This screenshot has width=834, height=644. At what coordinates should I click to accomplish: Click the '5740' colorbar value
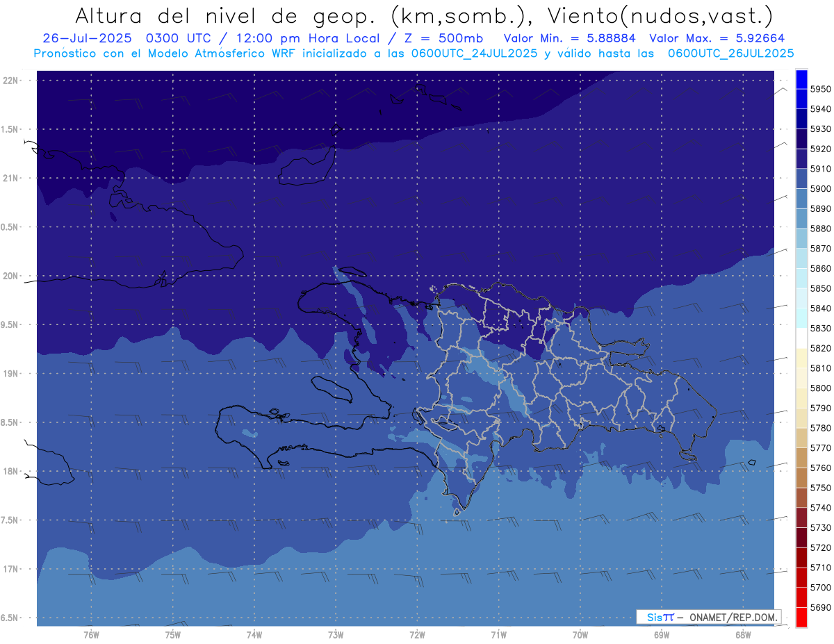pos(821,508)
